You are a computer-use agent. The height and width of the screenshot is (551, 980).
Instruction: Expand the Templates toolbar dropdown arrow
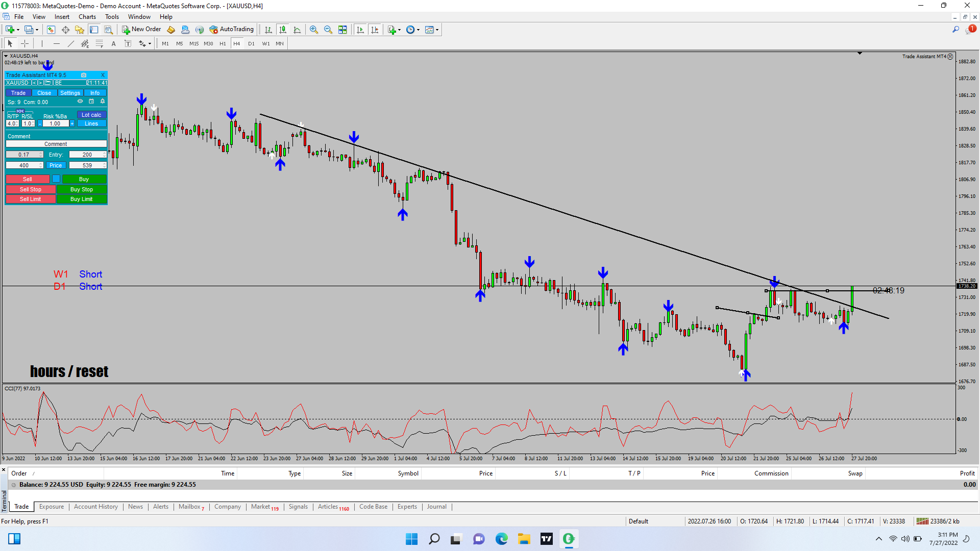click(437, 30)
